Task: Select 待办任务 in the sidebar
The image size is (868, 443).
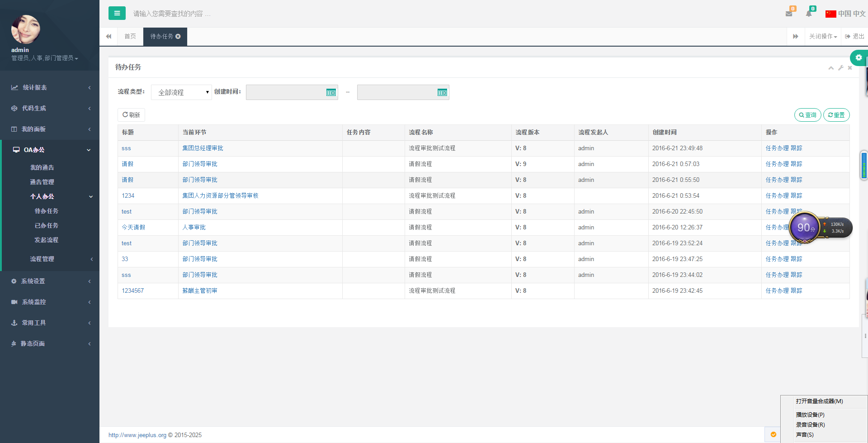Action: click(x=47, y=211)
